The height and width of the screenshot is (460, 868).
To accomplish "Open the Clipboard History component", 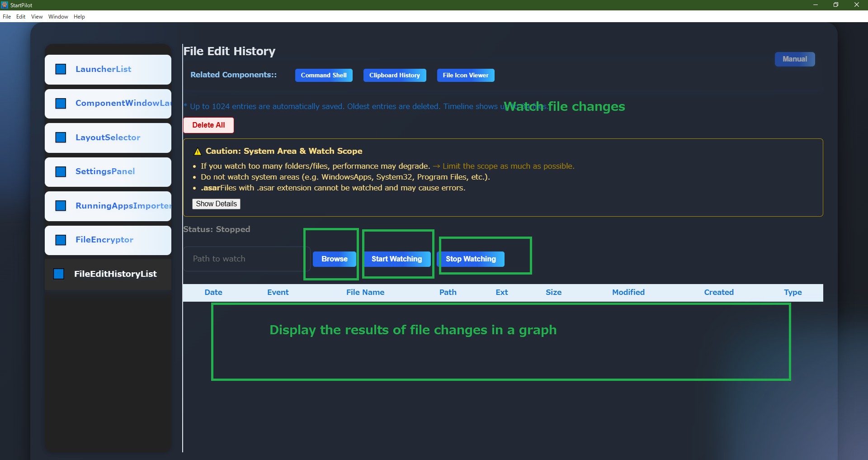I will (x=394, y=76).
